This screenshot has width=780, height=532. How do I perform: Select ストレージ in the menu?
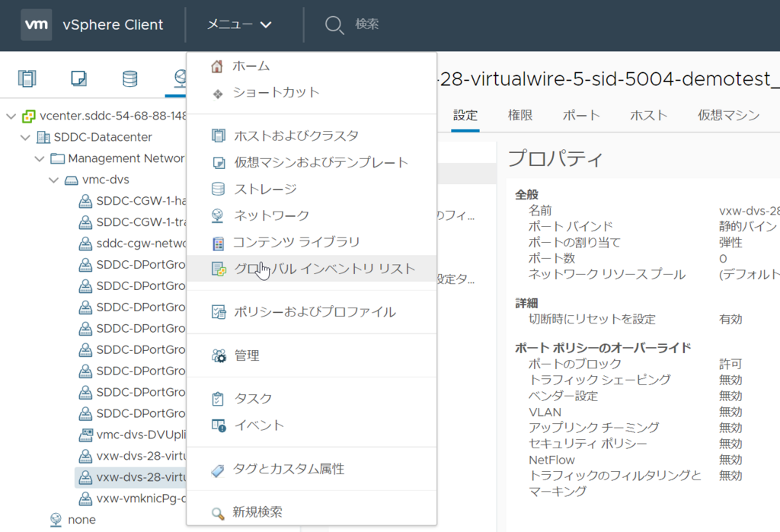(x=264, y=189)
